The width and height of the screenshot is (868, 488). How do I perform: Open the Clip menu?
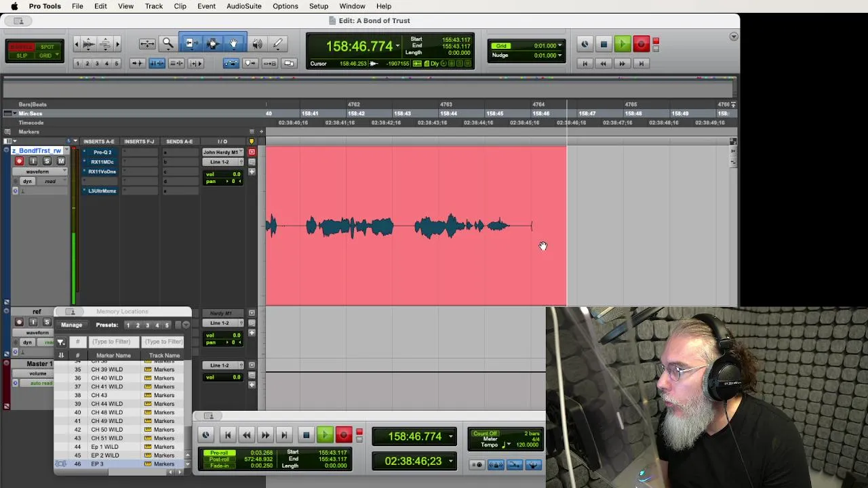tap(180, 6)
